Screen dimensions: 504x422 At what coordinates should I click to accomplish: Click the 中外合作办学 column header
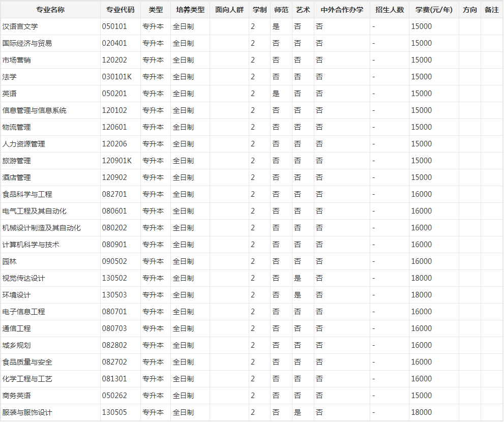pyautogui.click(x=342, y=10)
